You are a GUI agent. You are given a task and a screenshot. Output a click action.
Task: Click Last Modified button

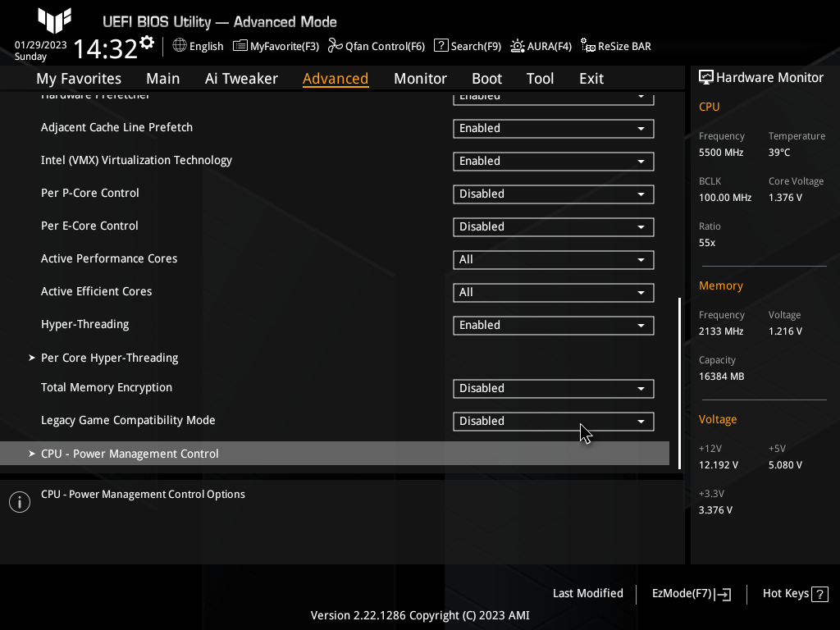587,594
